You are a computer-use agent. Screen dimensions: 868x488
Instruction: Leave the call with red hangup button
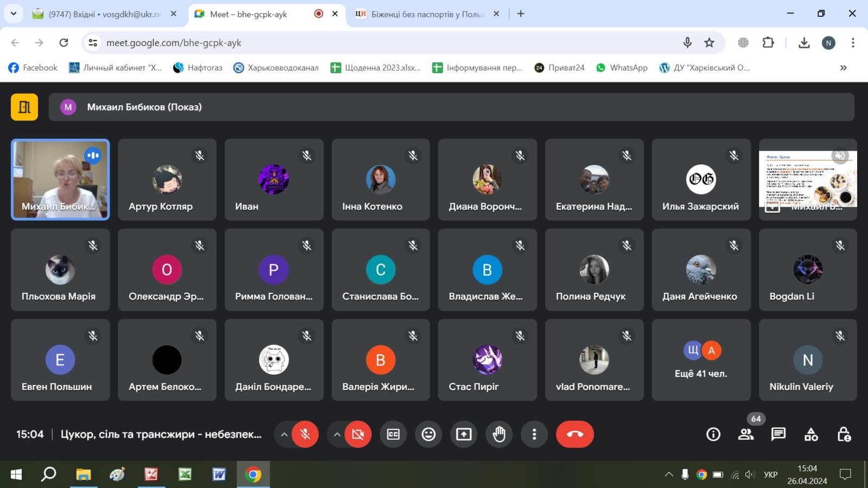pyautogui.click(x=575, y=434)
